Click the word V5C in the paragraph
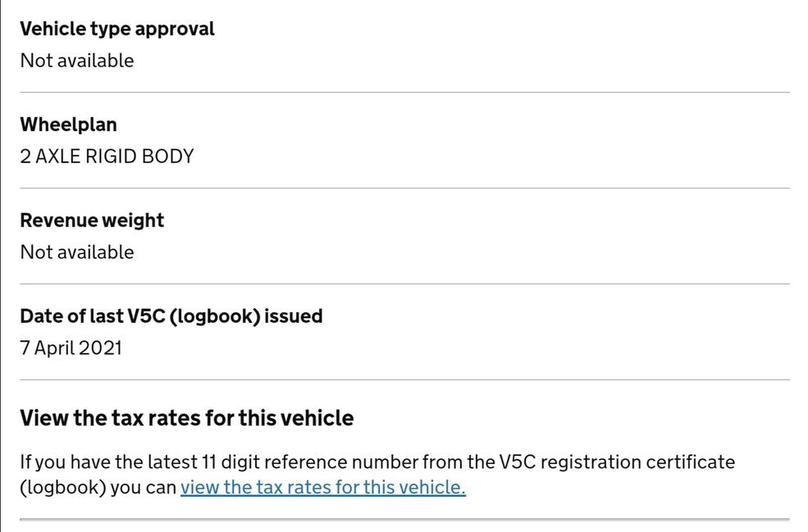This screenshot has width=808, height=532. tap(518, 462)
